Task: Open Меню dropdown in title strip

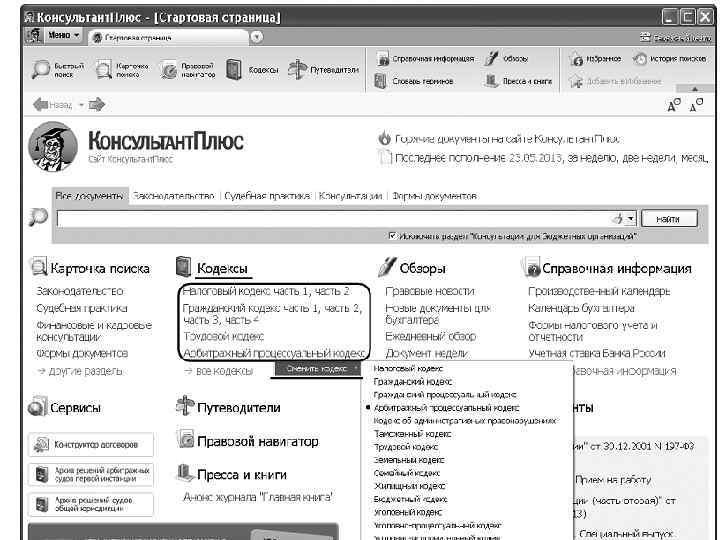Action: coord(63,35)
